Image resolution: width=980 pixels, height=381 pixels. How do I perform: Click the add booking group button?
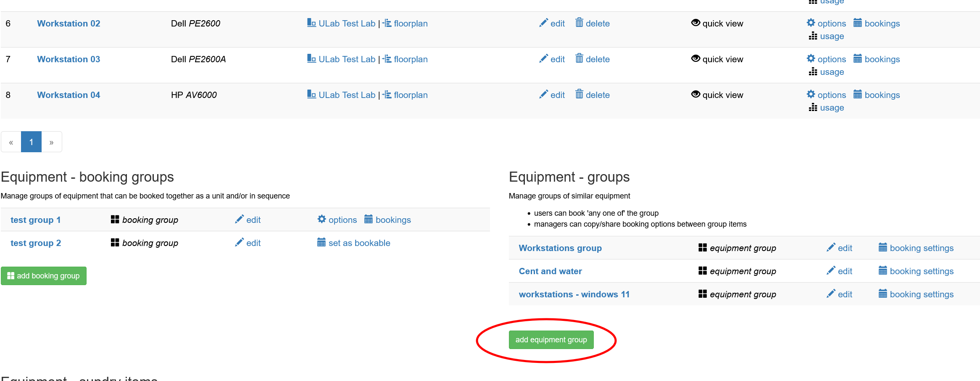43,276
